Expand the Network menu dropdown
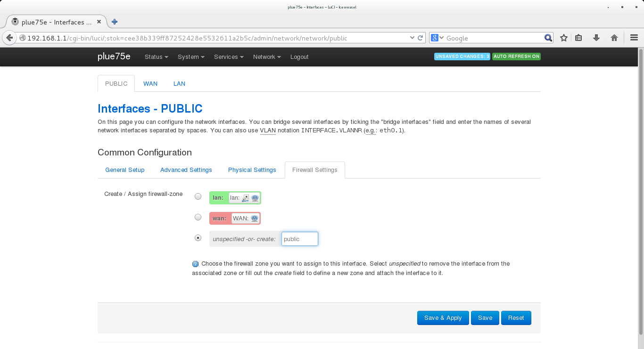Image resolution: width=644 pixels, height=349 pixels. (266, 57)
